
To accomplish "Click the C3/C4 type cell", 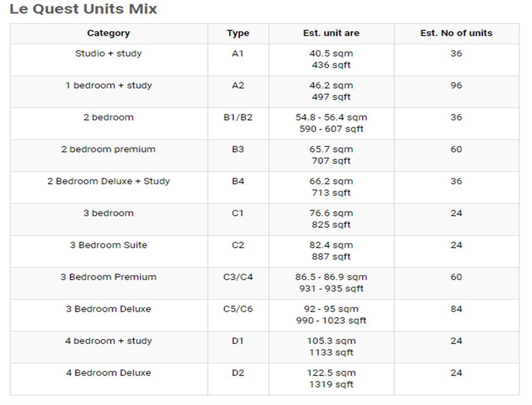I will (238, 277).
